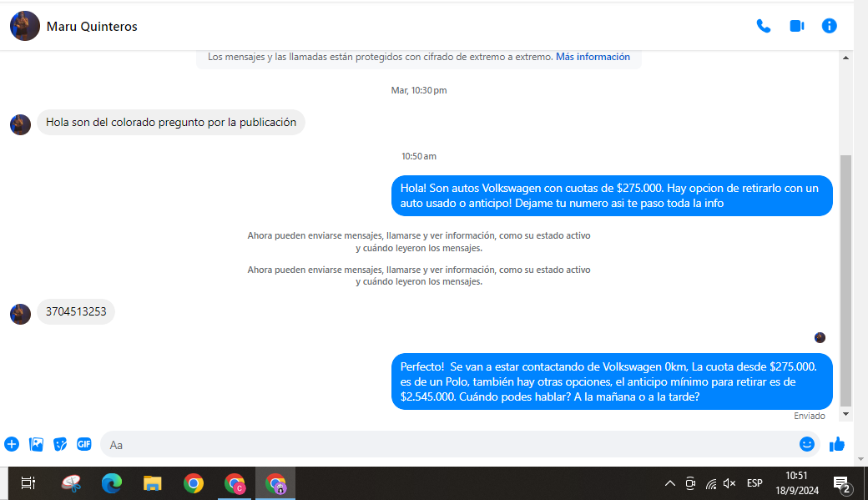Open more actions plus icon
Image resolution: width=868 pixels, height=500 pixels.
click(12, 444)
